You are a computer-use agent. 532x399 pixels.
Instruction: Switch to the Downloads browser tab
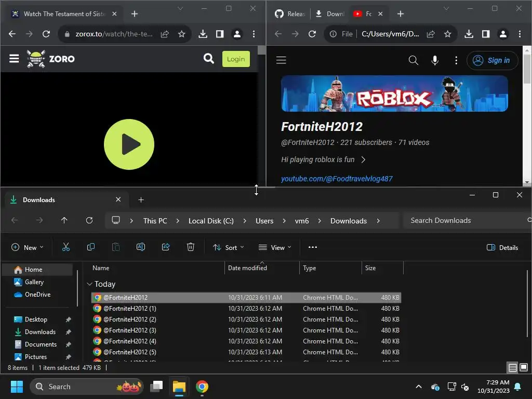click(330, 14)
